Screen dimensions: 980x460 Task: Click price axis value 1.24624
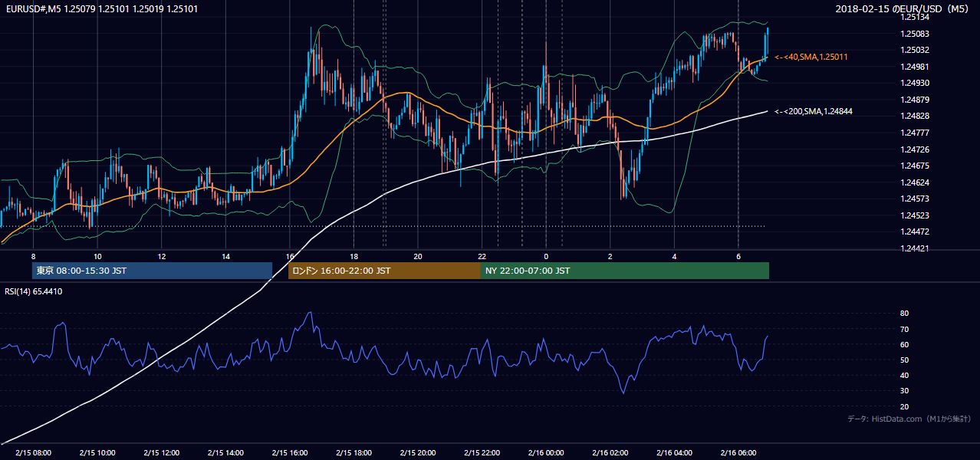coord(916,182)
